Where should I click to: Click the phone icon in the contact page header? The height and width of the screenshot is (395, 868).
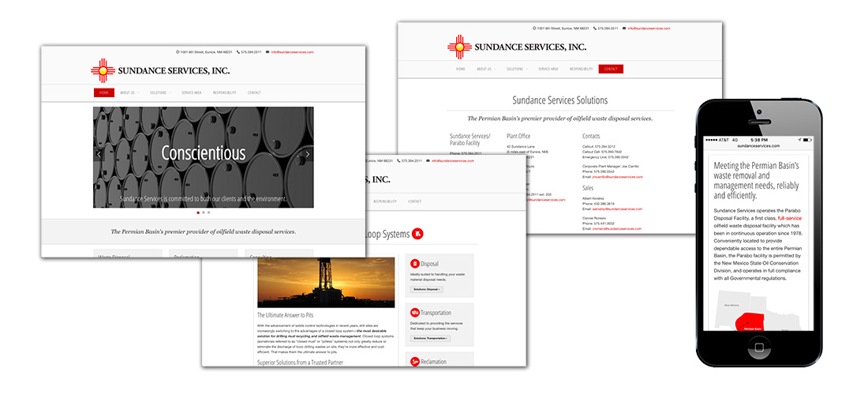click(595, 28)
